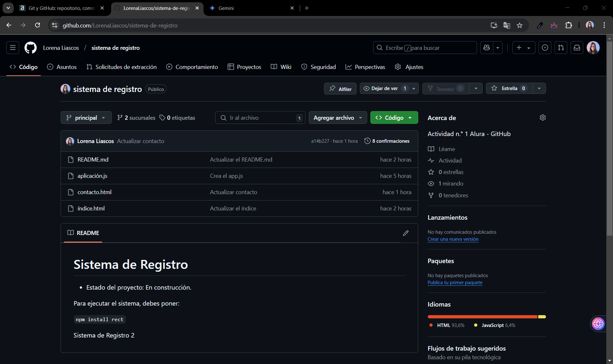The image size is (613, 364).
Task: Click the Alfiler pin button
Action: point(340,89)
